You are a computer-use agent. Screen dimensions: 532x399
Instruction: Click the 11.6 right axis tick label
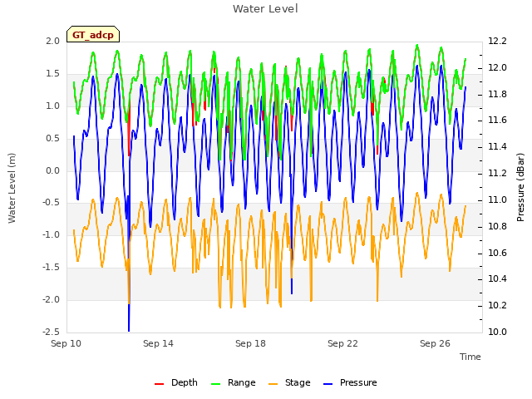pyautogui.click(x=497, y=120)
